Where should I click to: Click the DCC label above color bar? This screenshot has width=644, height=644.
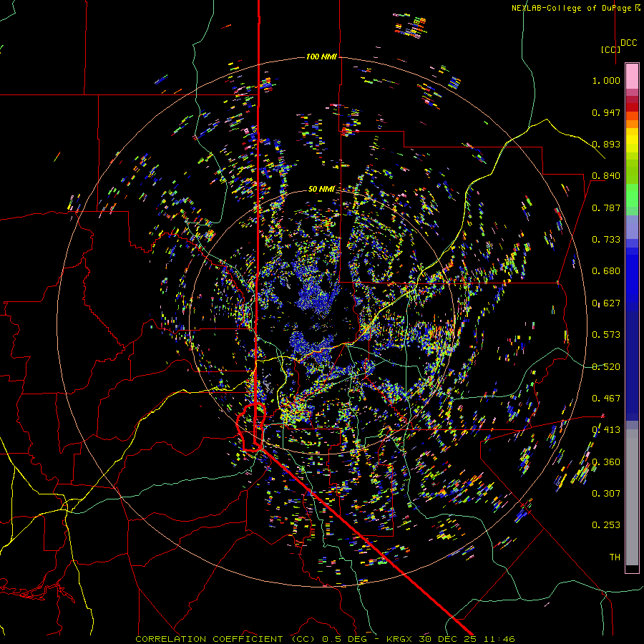point(629,43)
